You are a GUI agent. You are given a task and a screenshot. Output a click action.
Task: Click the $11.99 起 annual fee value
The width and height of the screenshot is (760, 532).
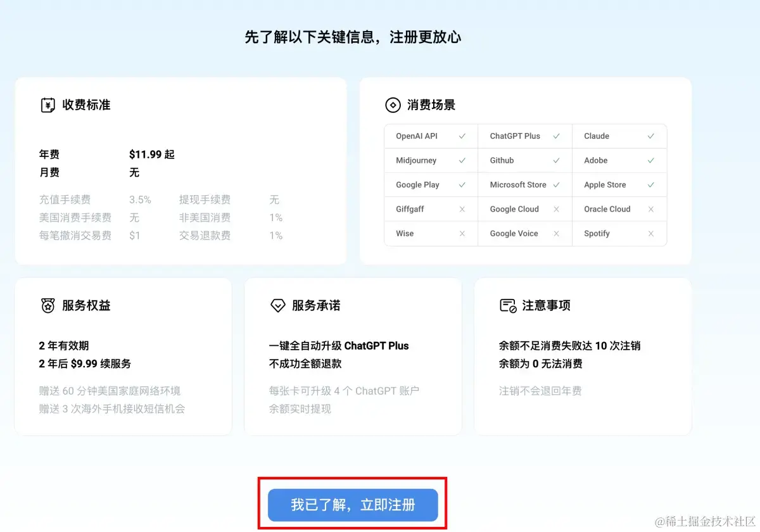[152, 155]
